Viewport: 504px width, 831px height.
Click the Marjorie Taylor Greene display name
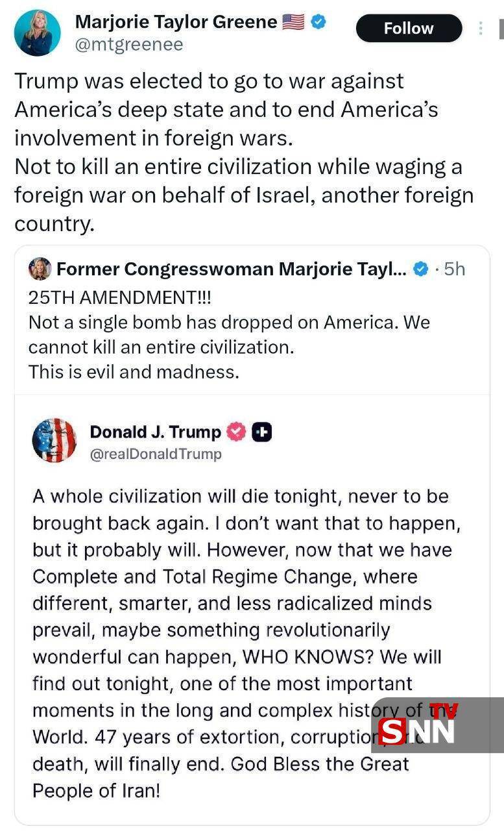(x=176, y=22)
